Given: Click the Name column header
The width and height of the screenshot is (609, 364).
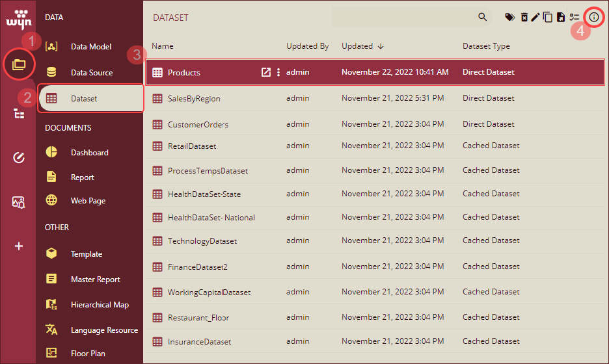Looking at the screenshot, I should (163, 46).
